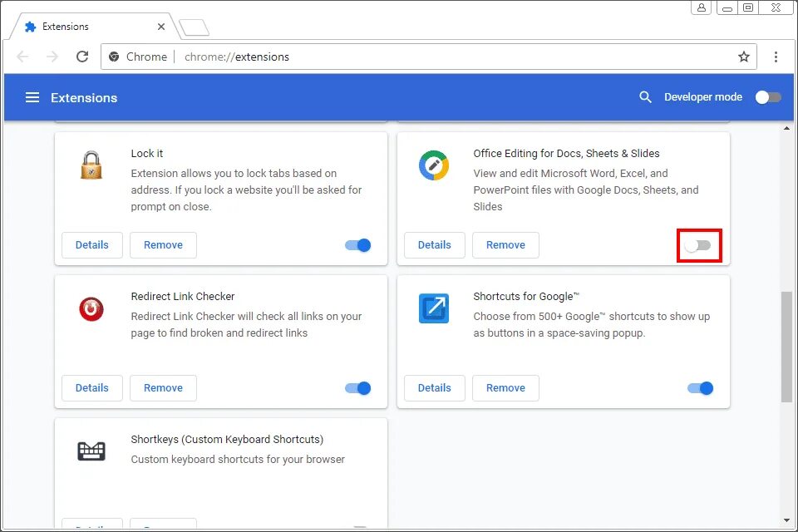
Task: Disable Shortcuts for Google toggle
Action: (x=701, y=388)
